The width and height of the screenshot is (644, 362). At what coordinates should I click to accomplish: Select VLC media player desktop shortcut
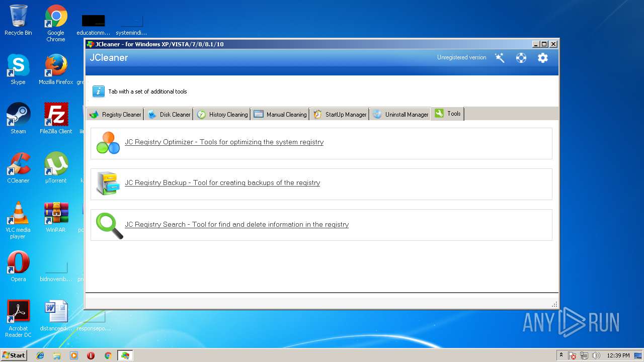(x=18, y=220)
